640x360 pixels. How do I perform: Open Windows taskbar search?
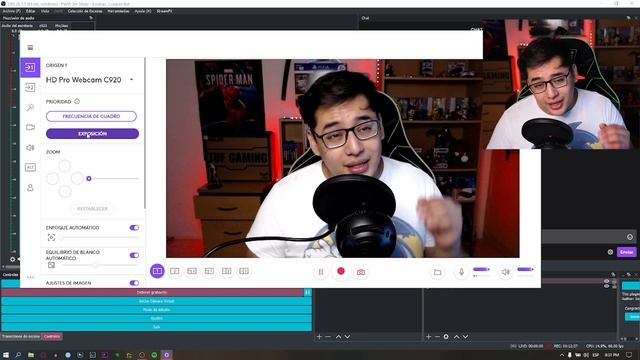(x=18, y=355)
